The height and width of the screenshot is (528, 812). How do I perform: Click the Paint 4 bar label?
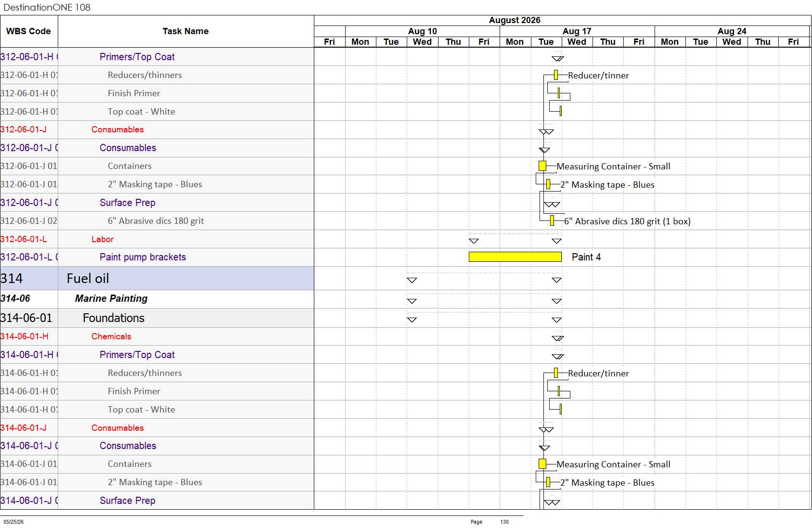pyautogui.click(x=586, y=257)
